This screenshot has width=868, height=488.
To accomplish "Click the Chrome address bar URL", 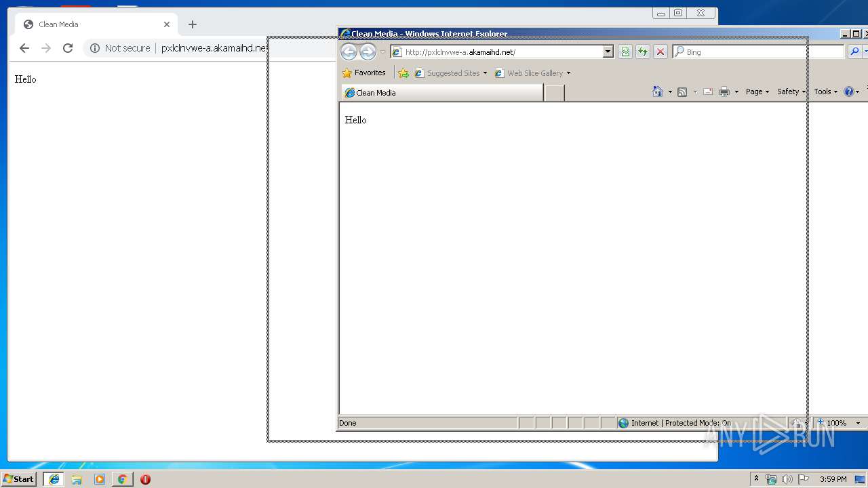I will click(x=214, y=48).
